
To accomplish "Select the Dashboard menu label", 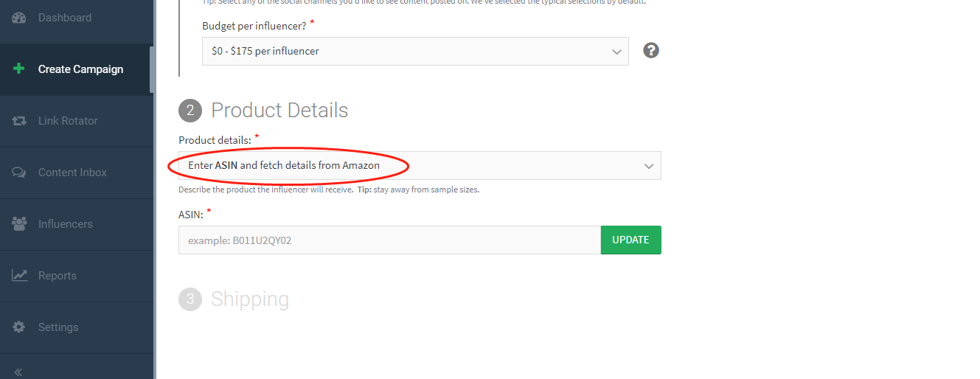I will [65, 18].
